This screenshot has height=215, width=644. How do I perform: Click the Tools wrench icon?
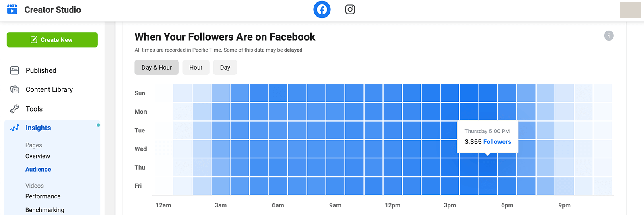point(14,109)
